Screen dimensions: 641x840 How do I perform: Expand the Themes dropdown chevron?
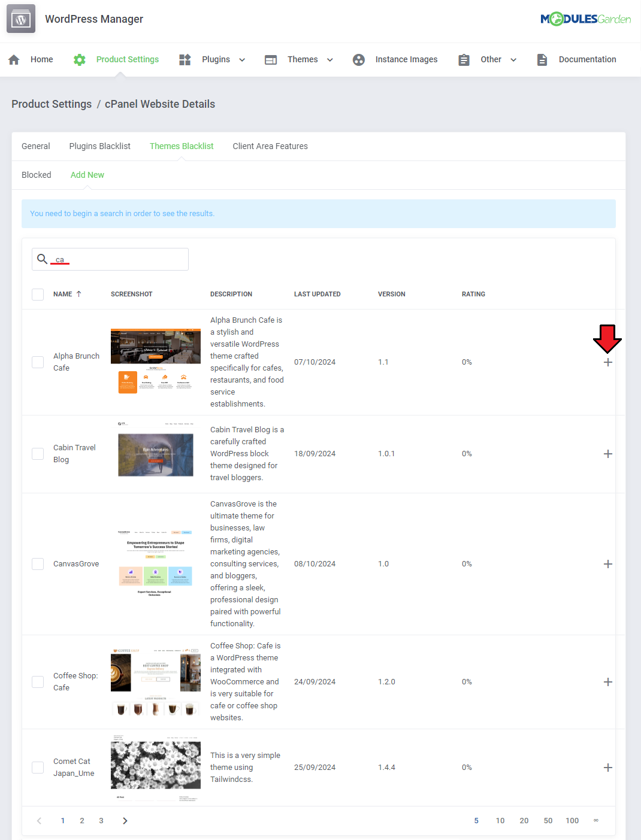click(330, 60)
